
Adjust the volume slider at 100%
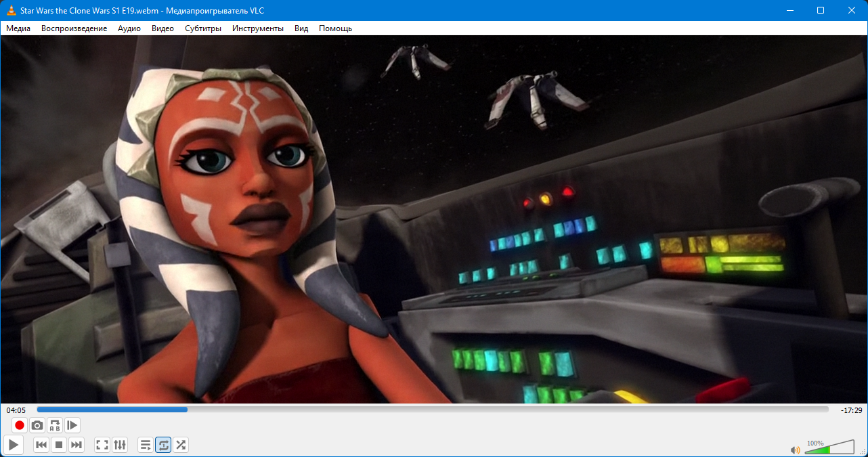point(829,447)
